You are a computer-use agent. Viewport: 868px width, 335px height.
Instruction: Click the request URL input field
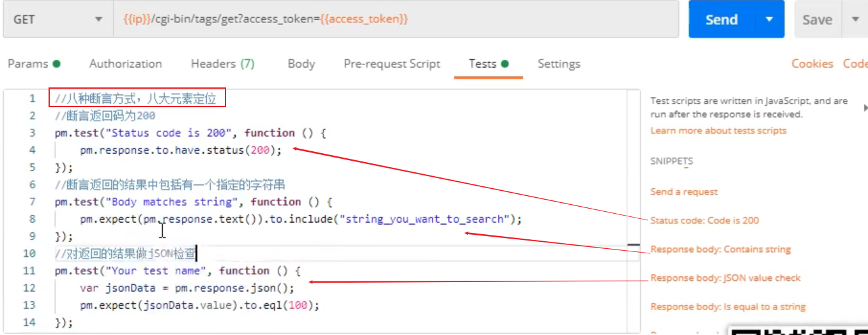(x=396, y=19)
